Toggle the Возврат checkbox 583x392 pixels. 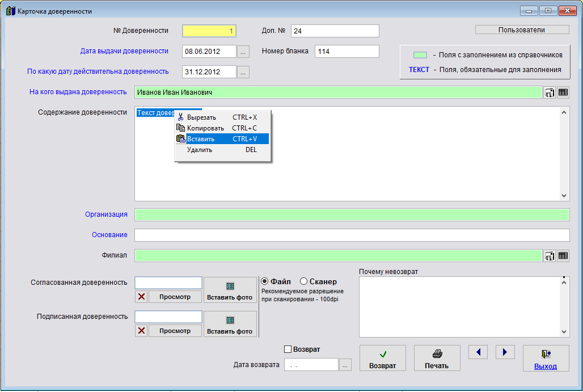(288, 349)
